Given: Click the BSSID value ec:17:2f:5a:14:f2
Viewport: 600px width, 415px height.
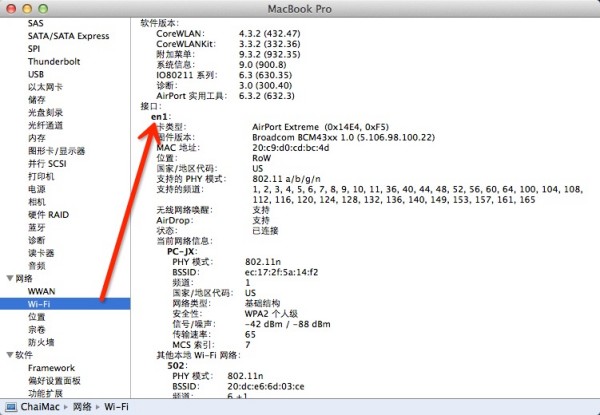Looking at the screenshot, I should (x=281, y=272).
